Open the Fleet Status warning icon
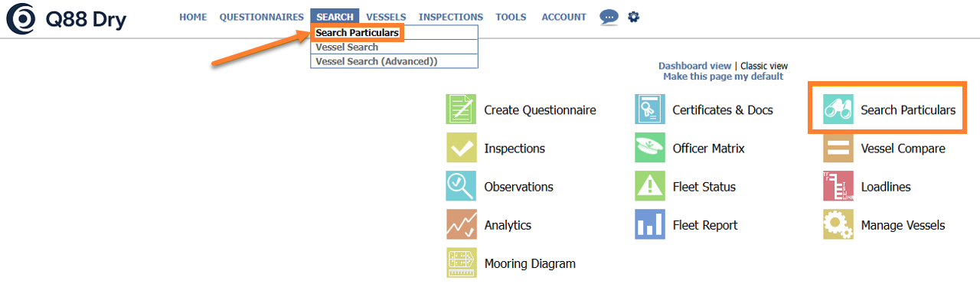Screen dimensions: 980x307 pyautogui.click(x=649, y=186)
